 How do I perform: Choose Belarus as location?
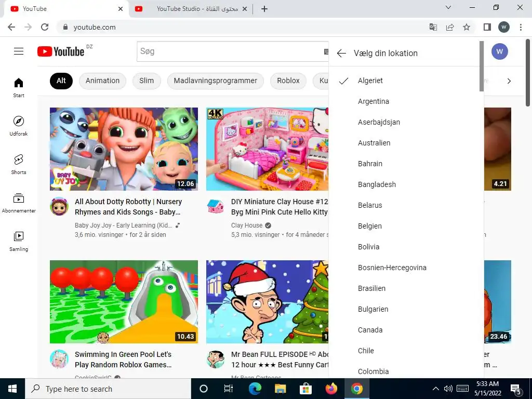click(406, 205)
